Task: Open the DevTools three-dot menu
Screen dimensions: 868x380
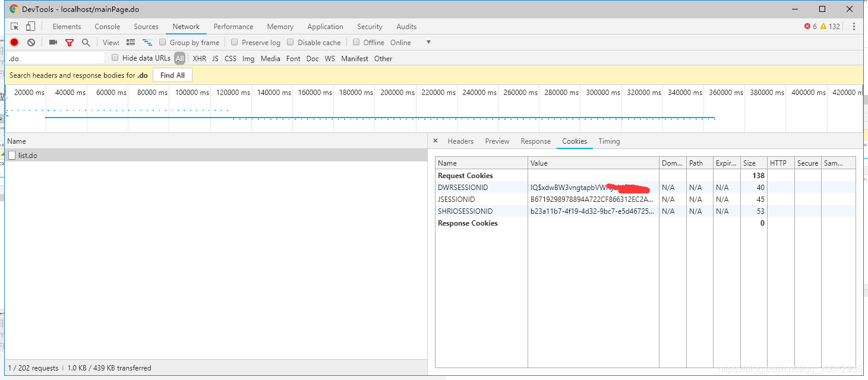Action: pyautogui.click(x=854, y=27)
